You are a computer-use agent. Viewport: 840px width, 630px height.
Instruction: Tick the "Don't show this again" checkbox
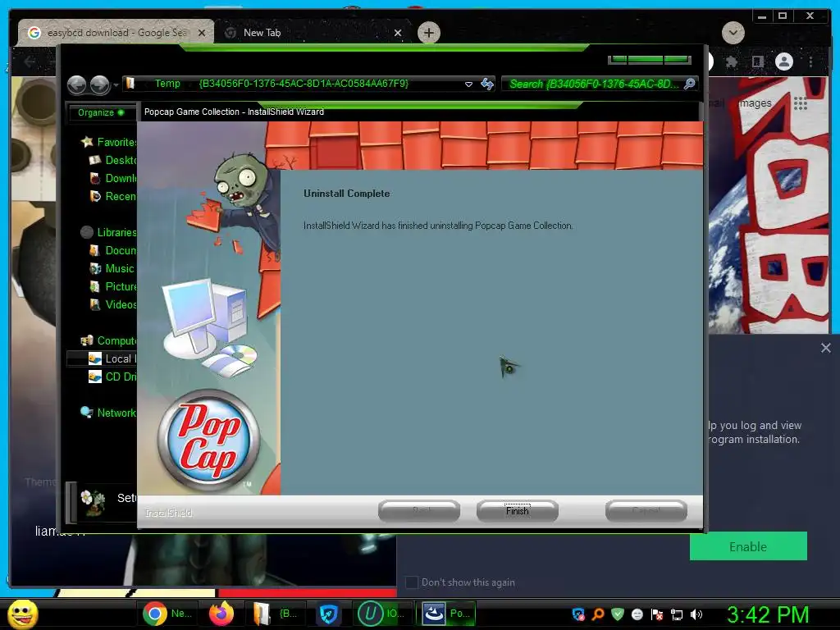tap(412, 582)
